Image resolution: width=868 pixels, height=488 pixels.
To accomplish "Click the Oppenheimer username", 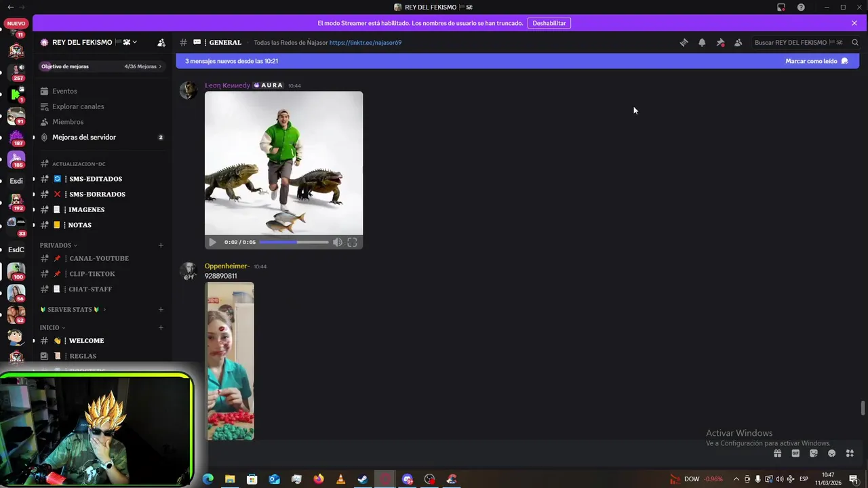I will tap(227, 266).
